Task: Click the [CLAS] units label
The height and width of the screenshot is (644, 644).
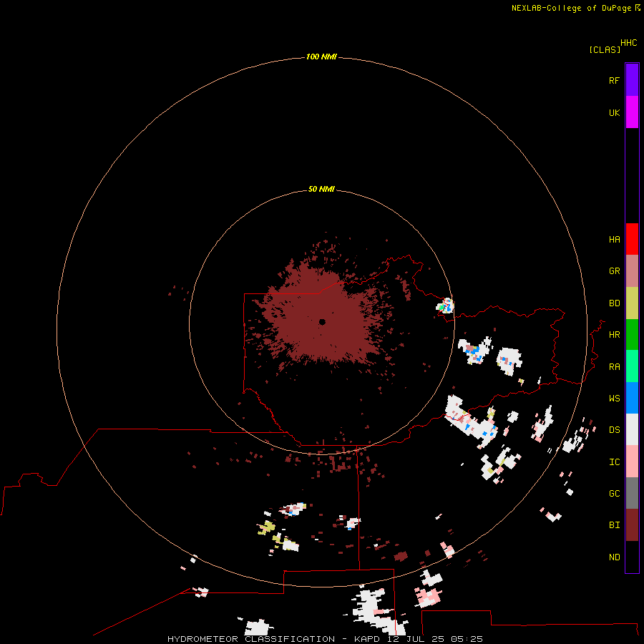Action: point(605,49)
